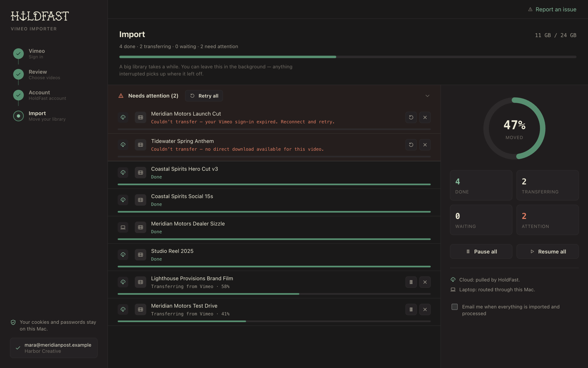Click the 4 Done stat card

(481, 185)
